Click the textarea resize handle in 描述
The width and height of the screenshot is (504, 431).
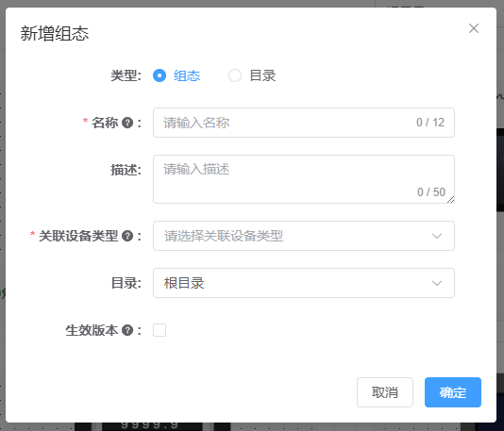450,200
